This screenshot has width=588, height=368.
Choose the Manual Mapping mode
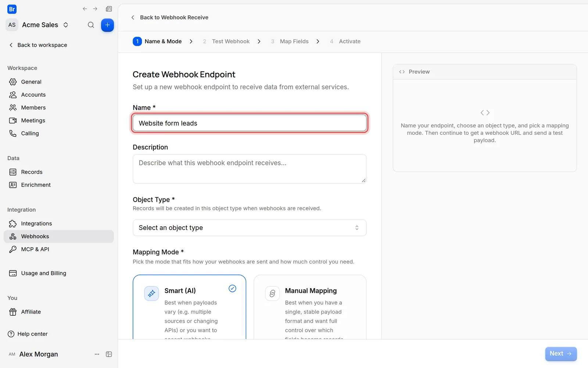click(310, 307)
